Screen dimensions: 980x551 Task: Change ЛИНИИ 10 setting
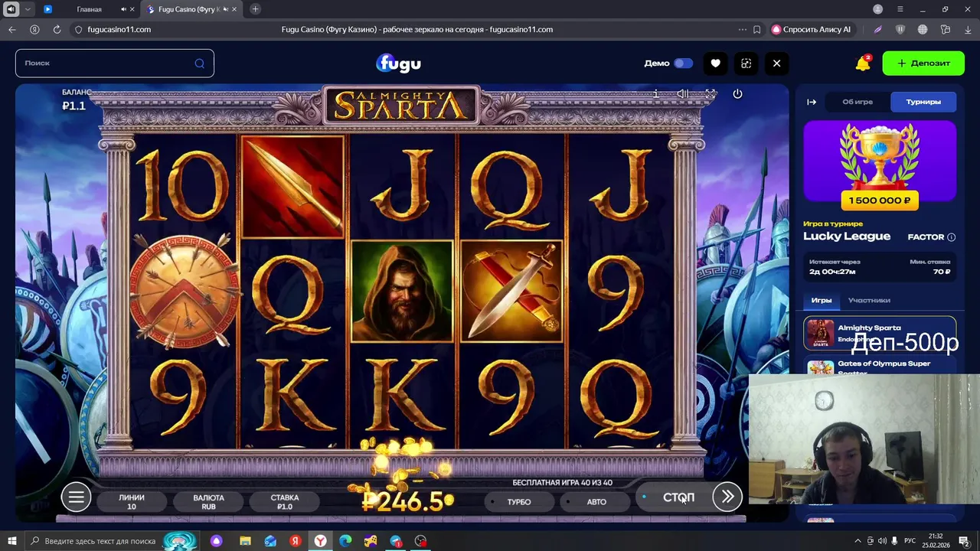pos(132,502)
